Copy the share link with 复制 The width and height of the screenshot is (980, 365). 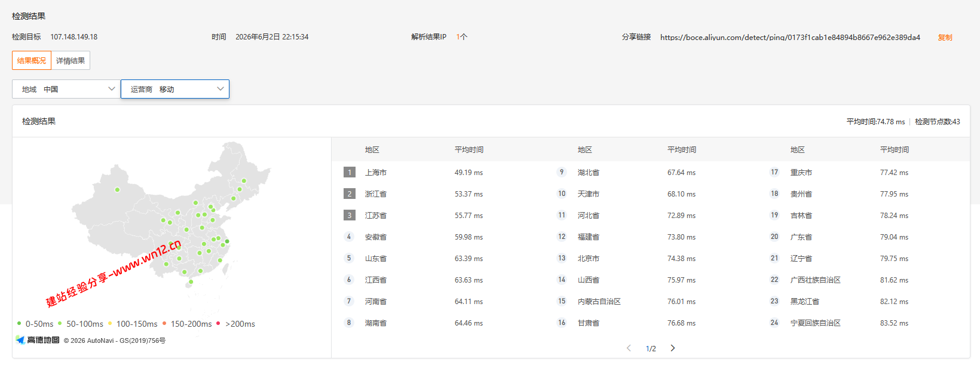[945, 37]
